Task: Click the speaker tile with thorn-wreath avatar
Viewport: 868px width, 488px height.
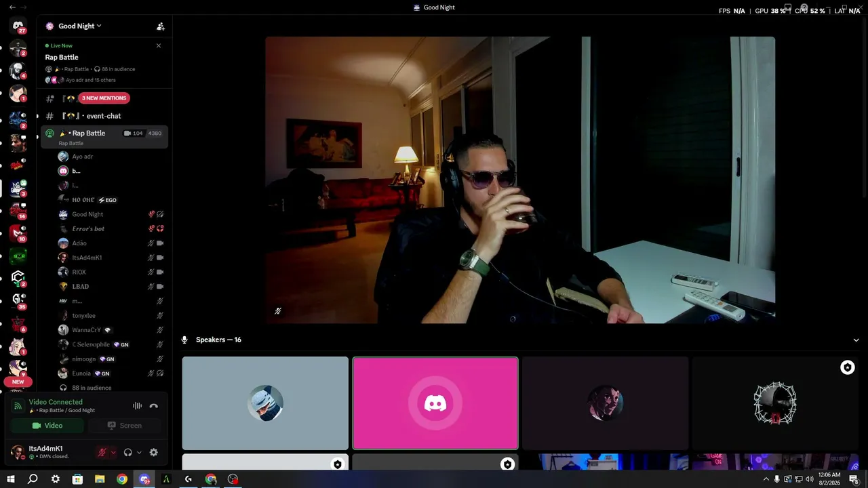Action: (x=775, y=403)
